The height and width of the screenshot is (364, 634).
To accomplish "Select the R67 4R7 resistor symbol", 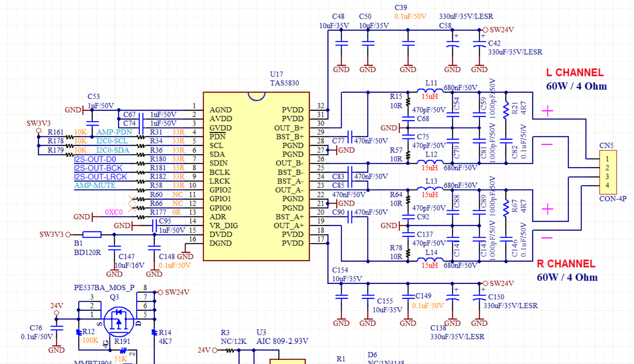I will coord(506,208).
